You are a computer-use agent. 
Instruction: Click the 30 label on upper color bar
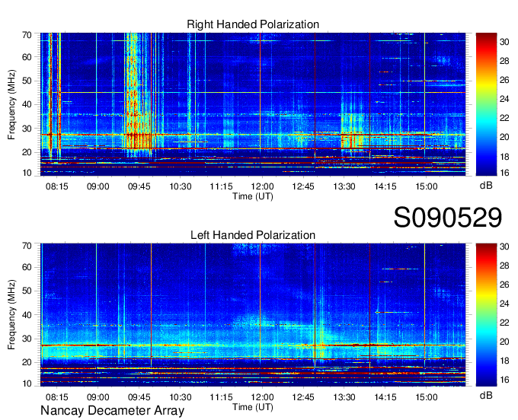[x=504, y=42]
